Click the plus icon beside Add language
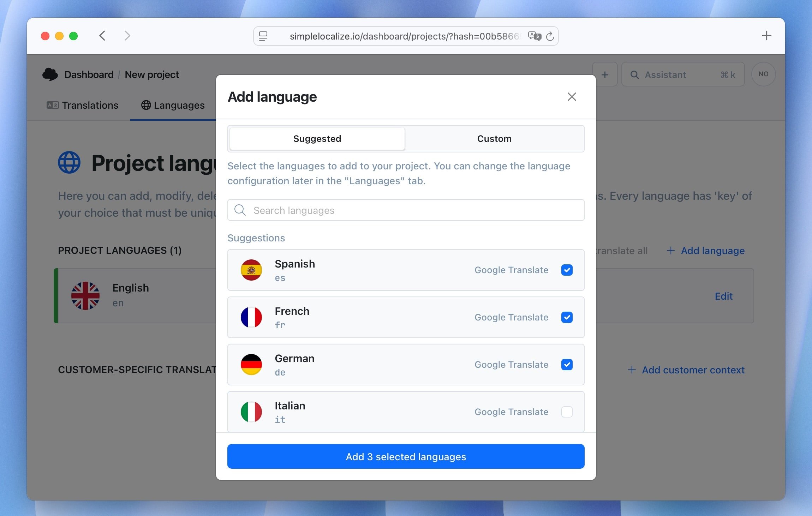The image size is (812, 516). click(671, 251)
